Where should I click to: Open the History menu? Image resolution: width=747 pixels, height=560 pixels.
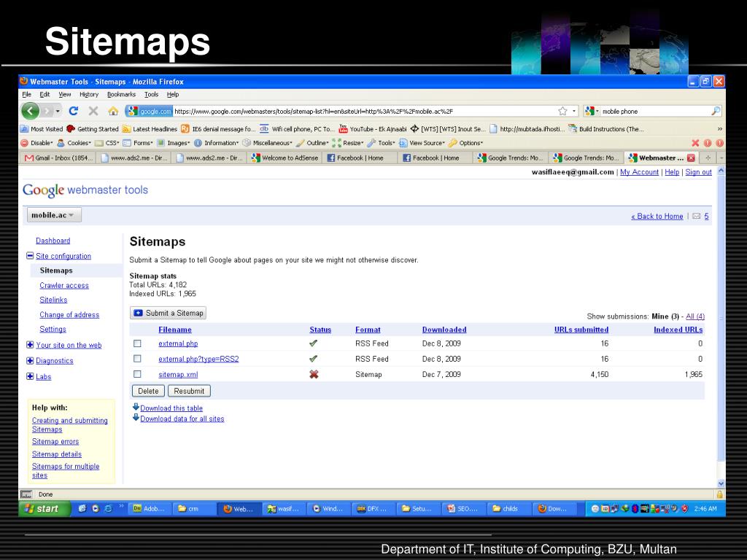88,94
